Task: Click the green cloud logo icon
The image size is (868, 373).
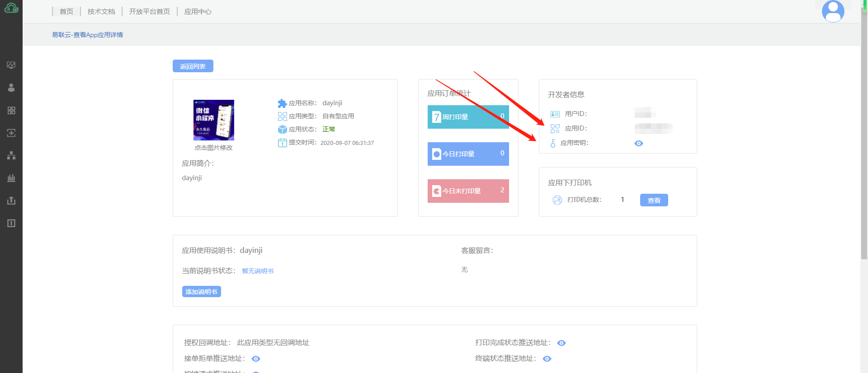Action: [x=11, y=8]
